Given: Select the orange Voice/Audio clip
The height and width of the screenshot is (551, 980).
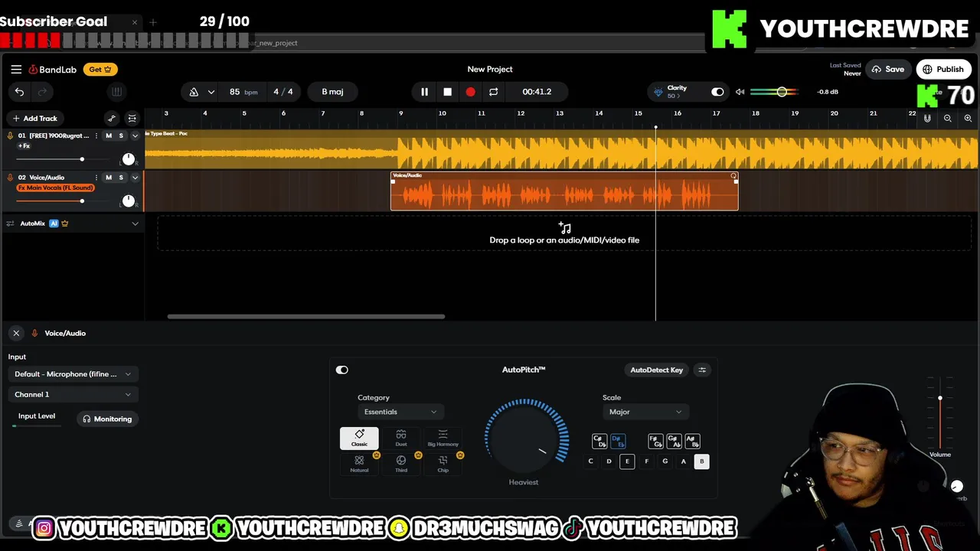Looking at the screenshot, I should click(x=564, y=191).
